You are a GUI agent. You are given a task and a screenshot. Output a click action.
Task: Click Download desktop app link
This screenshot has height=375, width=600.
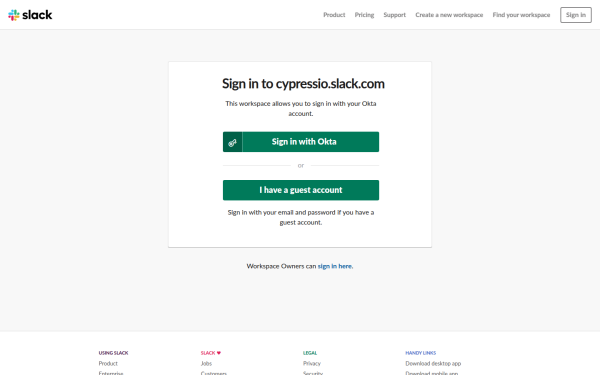click(x=433, y=364)
